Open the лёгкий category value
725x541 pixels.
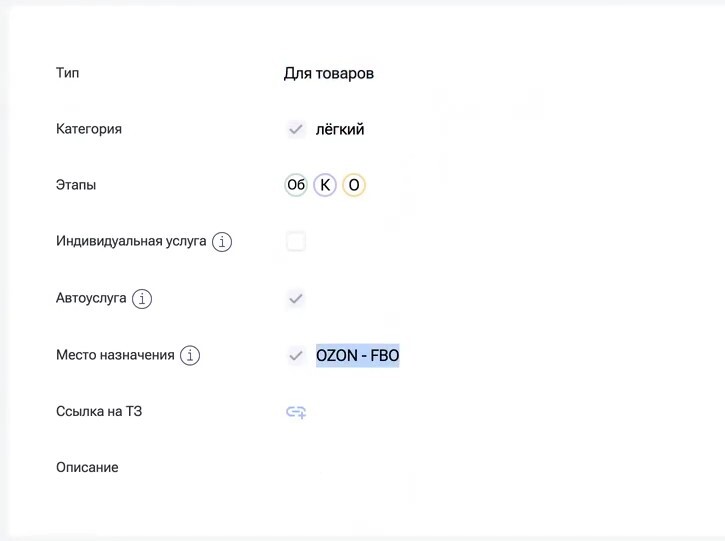click(340, 129)
